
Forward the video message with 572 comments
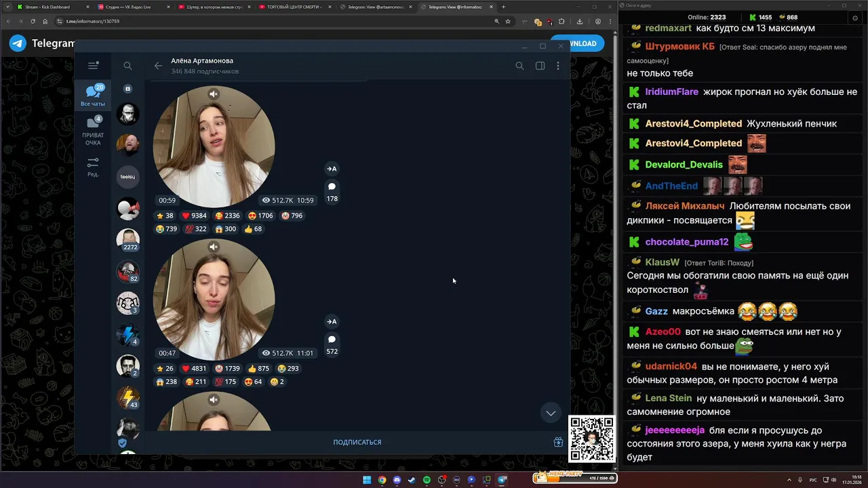point(332,322)
